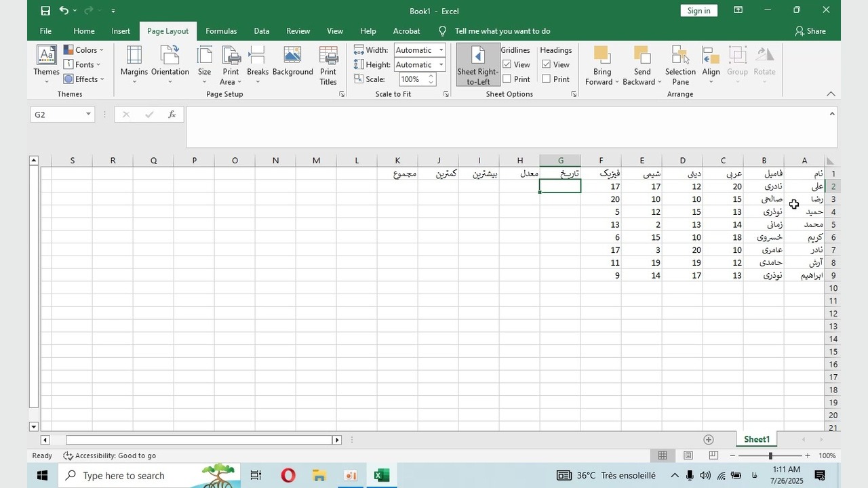Enable the Headings Print checkbox
This screenshot has height=488, width=868.
click(x=546, y=79)
